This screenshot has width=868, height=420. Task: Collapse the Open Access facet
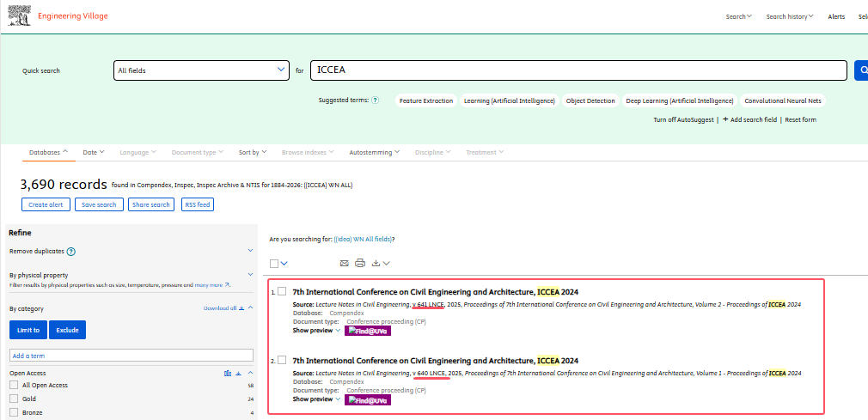[250, 374]
